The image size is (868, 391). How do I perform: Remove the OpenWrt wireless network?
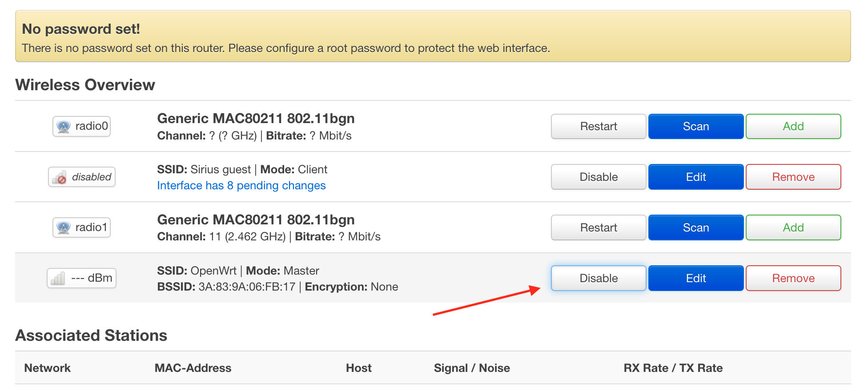click(x=793, y=279)
